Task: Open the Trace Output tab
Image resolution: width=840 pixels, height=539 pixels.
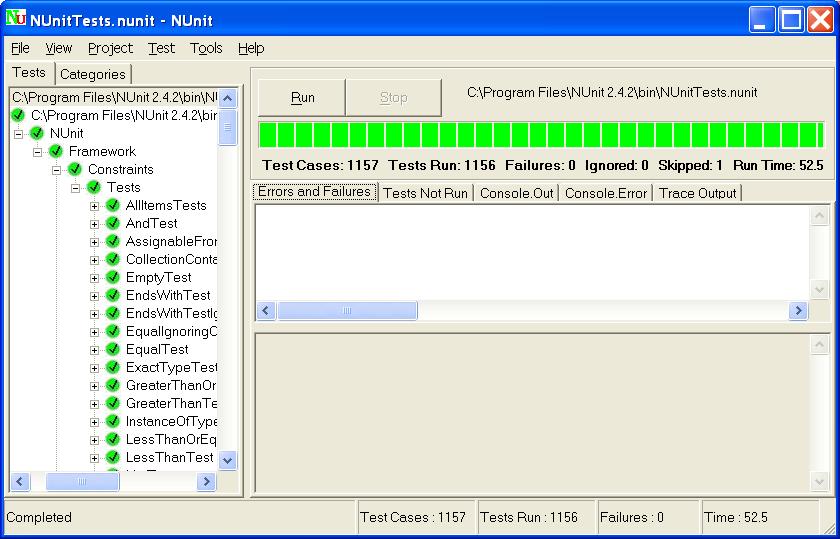Action: coord(698,193)
